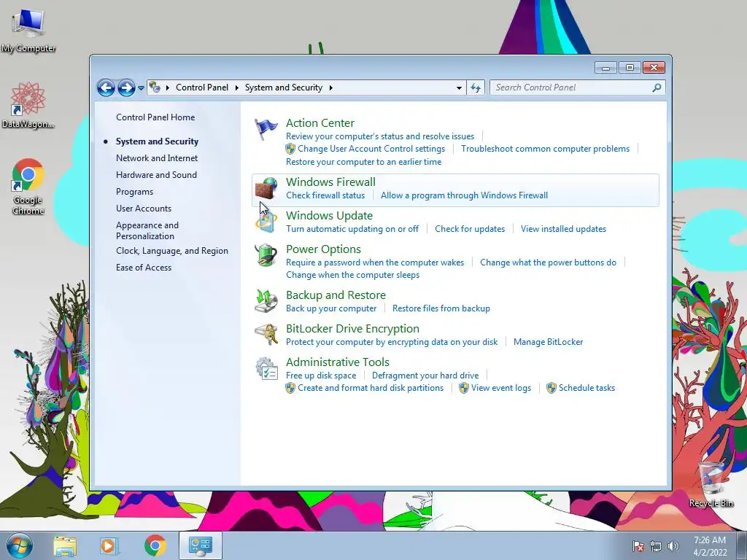Open Google Chrome from the taskbar

coord(155,545)
